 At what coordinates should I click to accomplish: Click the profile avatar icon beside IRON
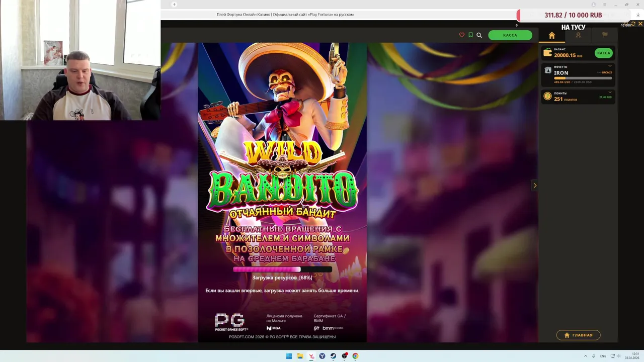[x=548, y=70]
